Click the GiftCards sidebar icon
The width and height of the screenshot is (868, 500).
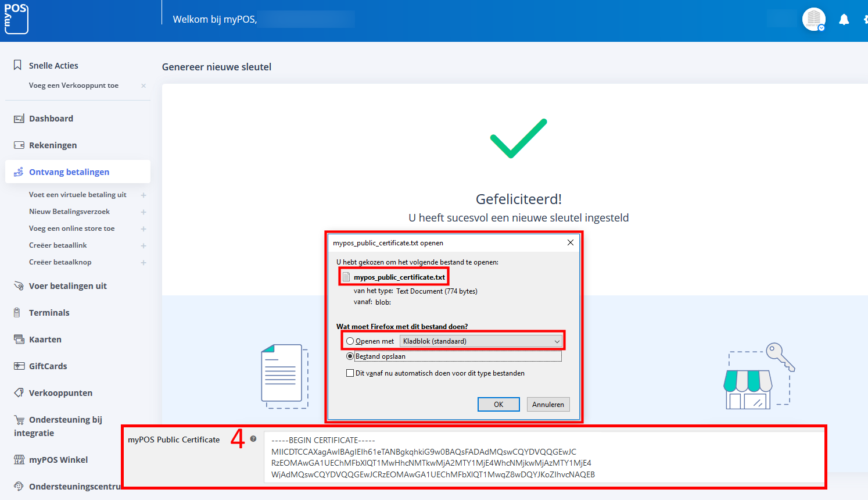coord(19,366)
